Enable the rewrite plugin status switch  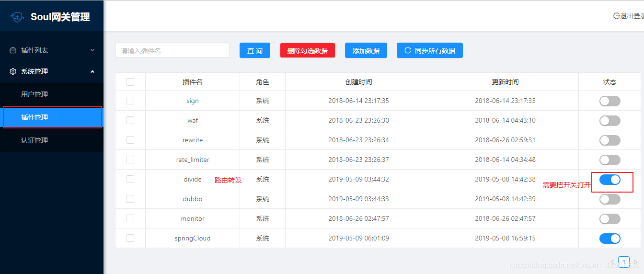pyautogui.click(x=610, y=140)
